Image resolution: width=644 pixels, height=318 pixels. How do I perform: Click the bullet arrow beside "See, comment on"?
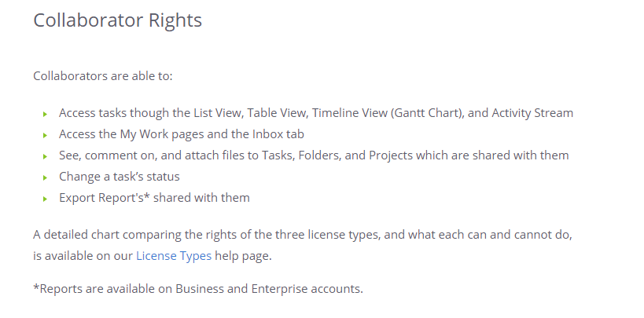46,156
